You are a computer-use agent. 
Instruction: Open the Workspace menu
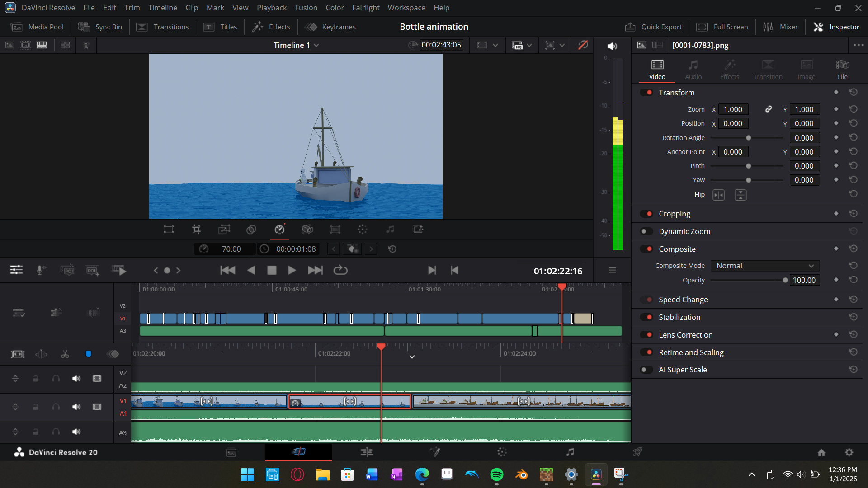(x=406, y=8)
